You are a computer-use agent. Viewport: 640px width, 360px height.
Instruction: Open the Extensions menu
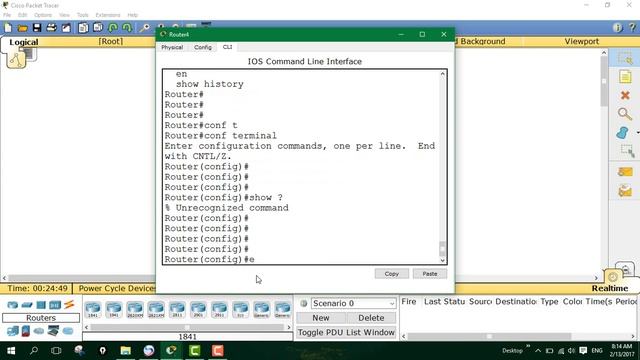[x=108, y=15]
